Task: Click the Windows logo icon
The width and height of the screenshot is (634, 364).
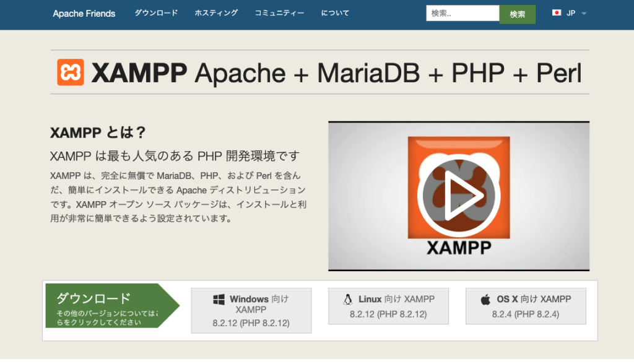Action: pos(219,299)
